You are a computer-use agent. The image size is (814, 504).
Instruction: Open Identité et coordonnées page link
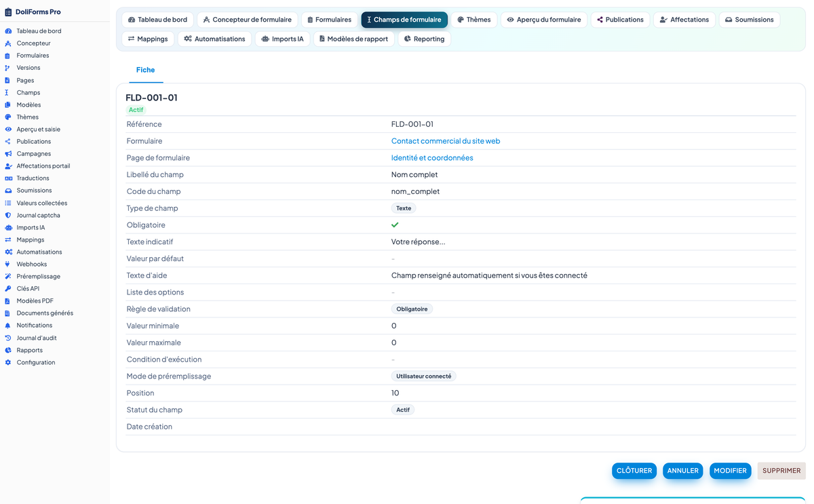point(432,158)
